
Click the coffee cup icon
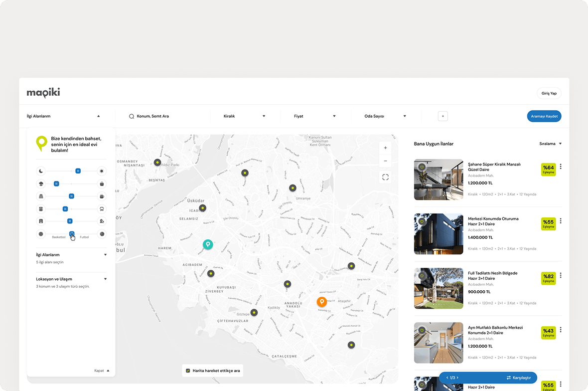(x=102, y=196)
